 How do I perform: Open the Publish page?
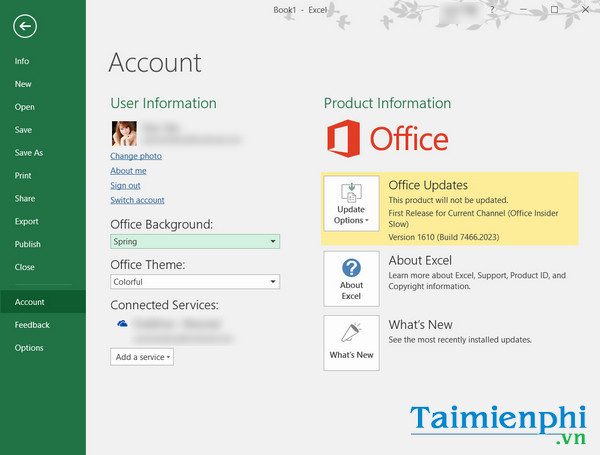28,244
